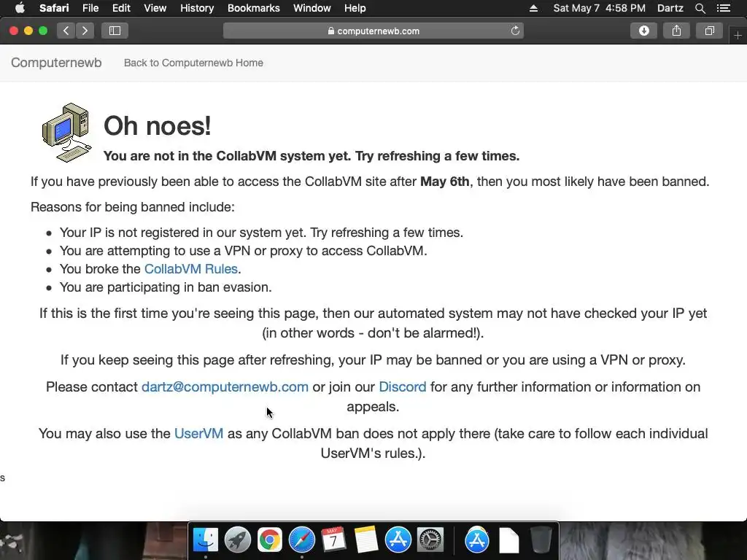Click the Computernewb brand title

coord(56,63)
